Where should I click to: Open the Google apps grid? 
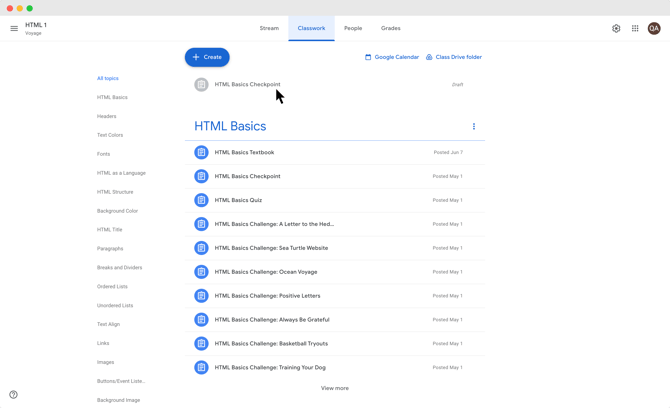click(635, 29)
